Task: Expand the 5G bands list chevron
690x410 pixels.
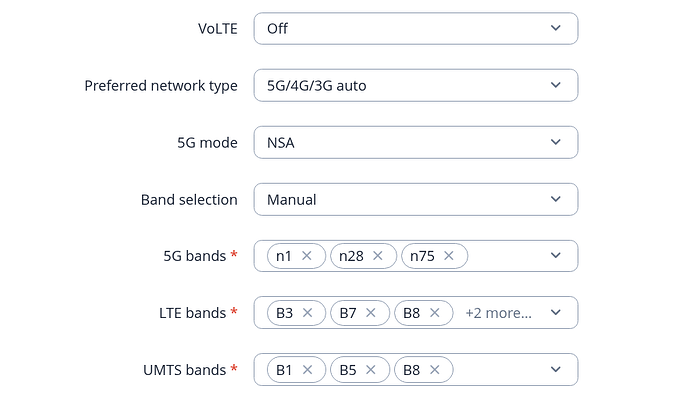Action: coord(556,256)
